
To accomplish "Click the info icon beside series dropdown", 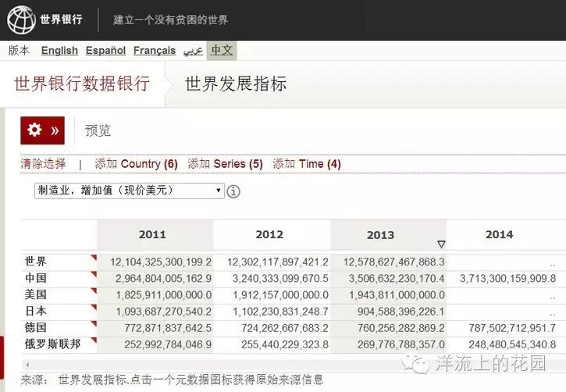I will click(x=233, y=191).
